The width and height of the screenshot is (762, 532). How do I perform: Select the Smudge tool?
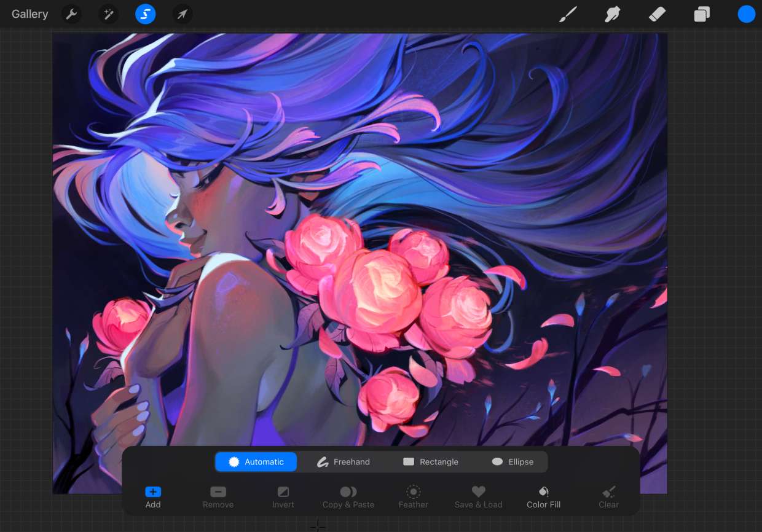[x=613, y=14]
